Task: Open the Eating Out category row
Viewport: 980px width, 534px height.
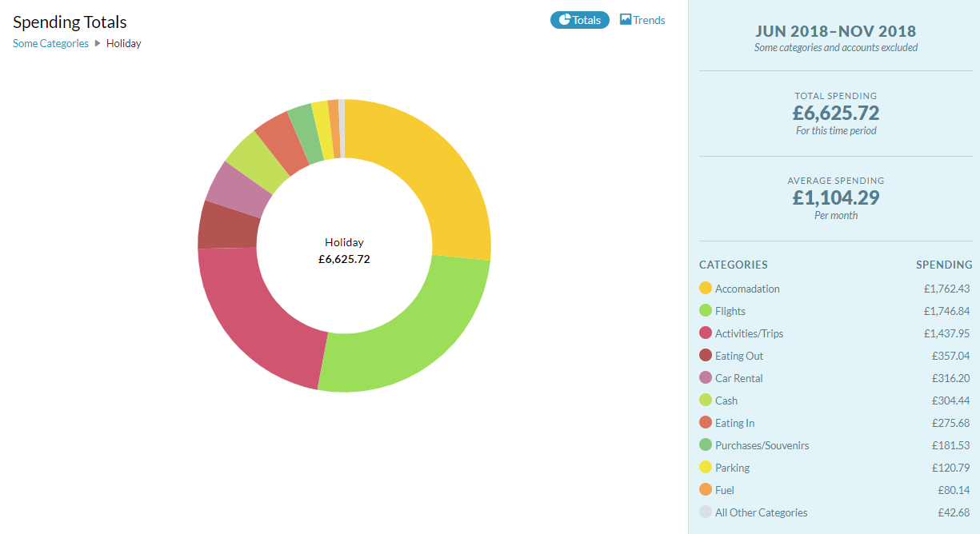Action: click(835, 356)
